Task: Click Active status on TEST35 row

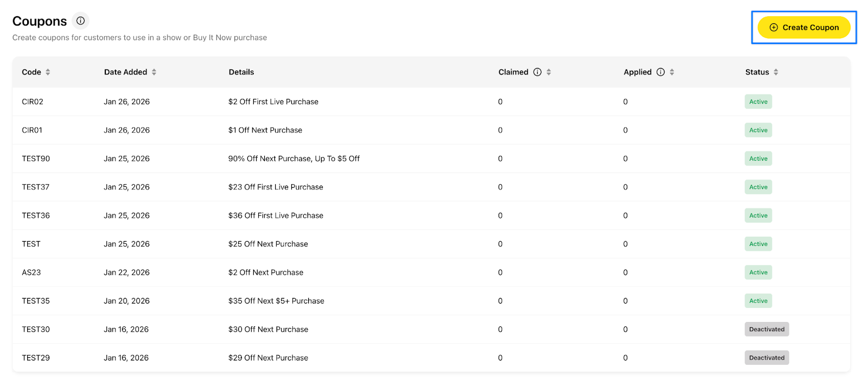Action: [758, 301]
